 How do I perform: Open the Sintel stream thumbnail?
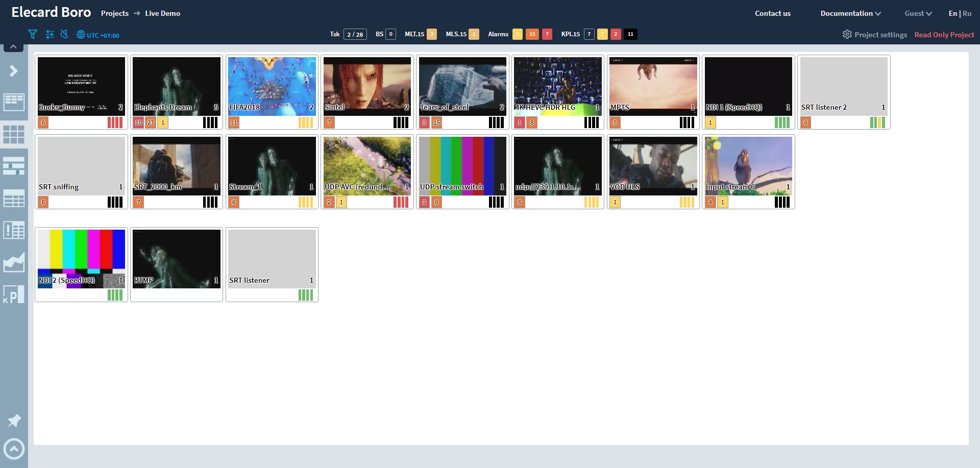pyautogui.click(x=367, y=86)
